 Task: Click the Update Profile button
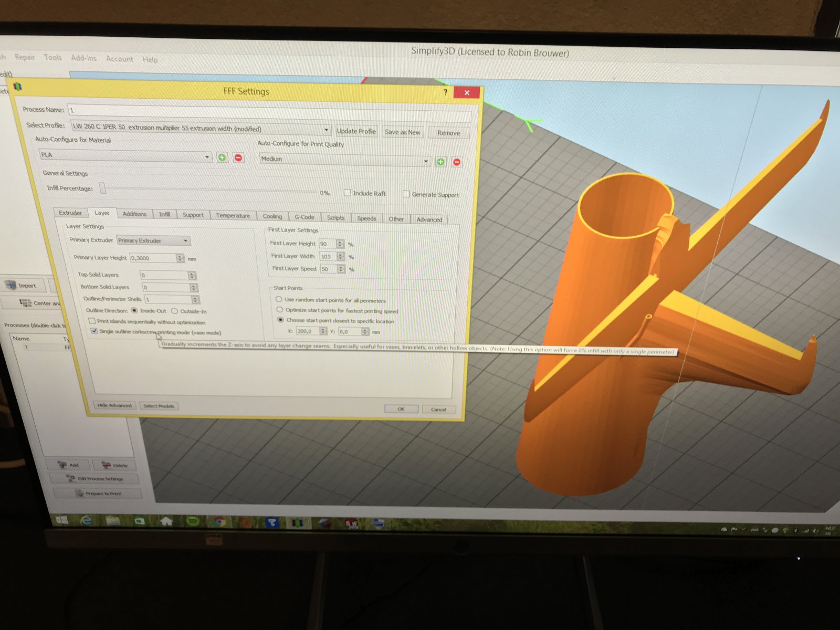click(x=356, y=131)
